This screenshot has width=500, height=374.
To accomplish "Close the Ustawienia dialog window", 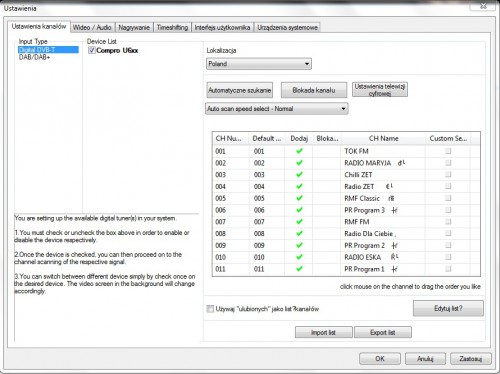I will [x=483, y=6].
